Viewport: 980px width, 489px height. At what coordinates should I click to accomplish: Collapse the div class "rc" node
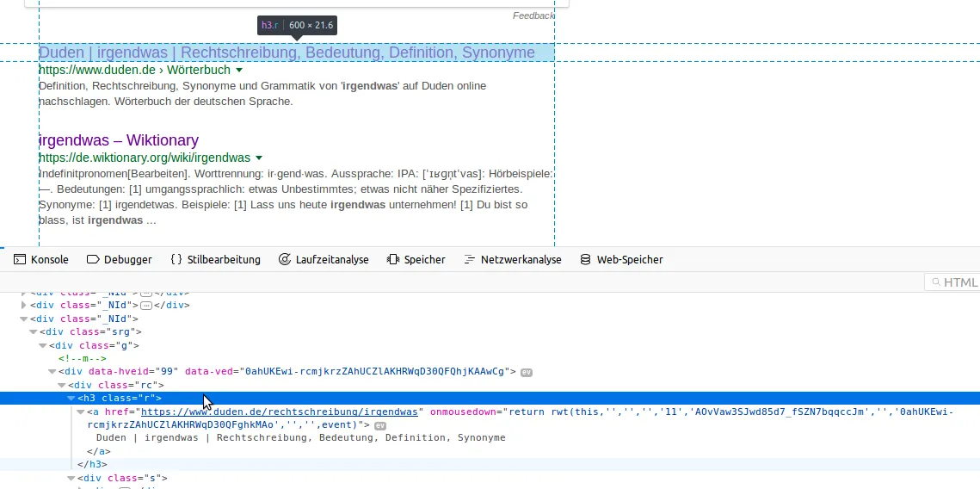(x=62, y=385)
